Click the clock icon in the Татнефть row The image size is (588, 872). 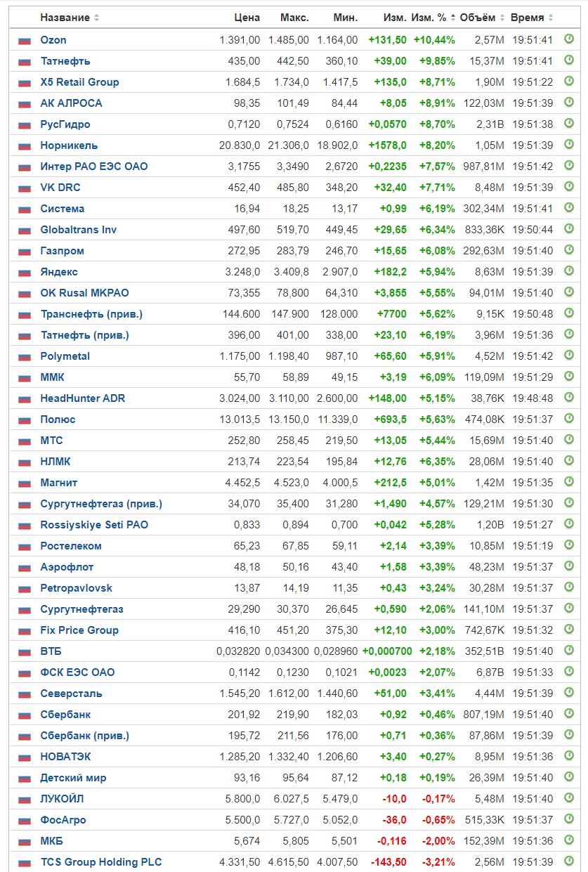(569, 60)
